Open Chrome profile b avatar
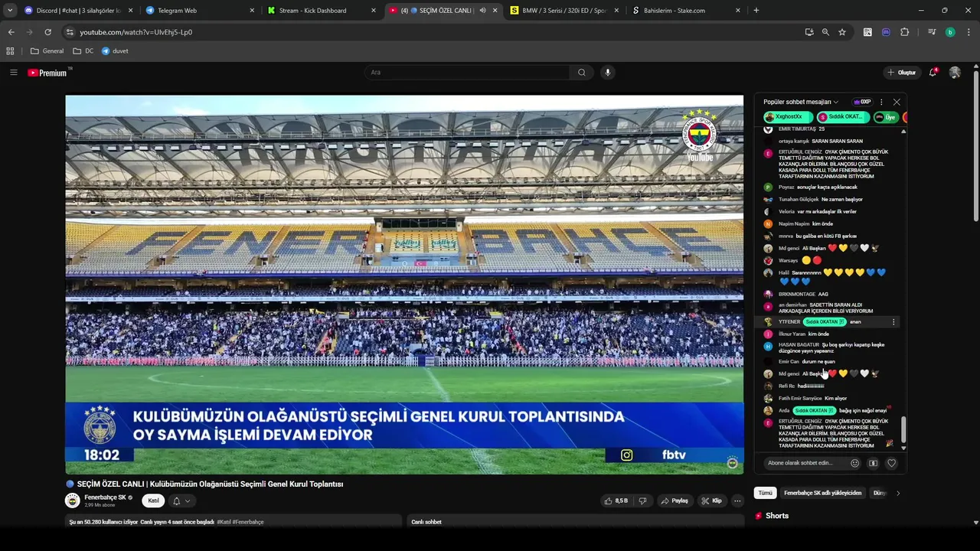The image size is (980, 551). 950,32
